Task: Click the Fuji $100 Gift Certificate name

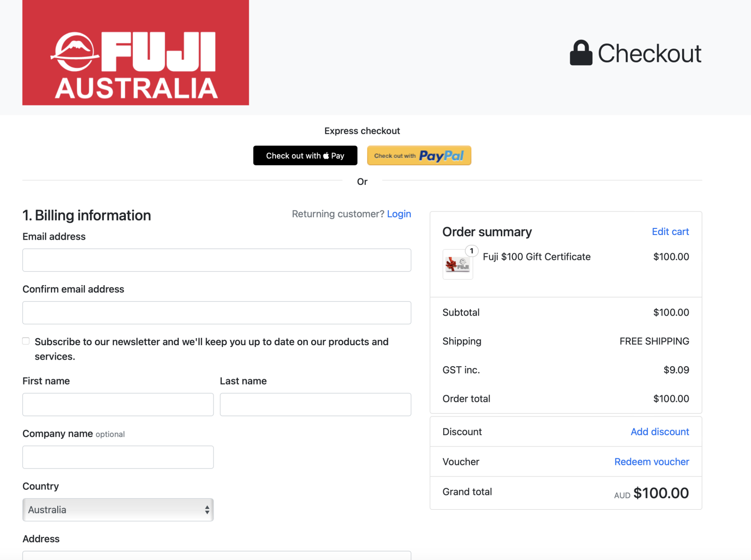Action: click(x=536, y=257)
